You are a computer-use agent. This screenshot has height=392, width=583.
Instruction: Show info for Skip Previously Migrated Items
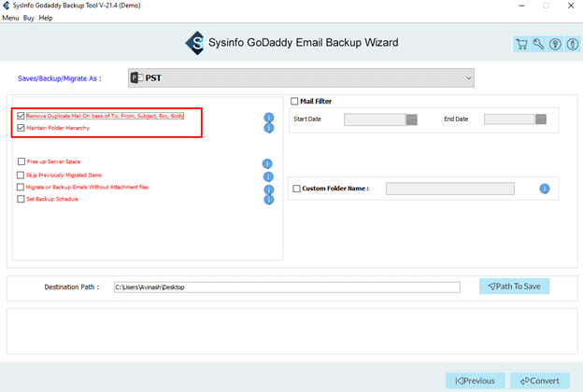pos(268,176)
